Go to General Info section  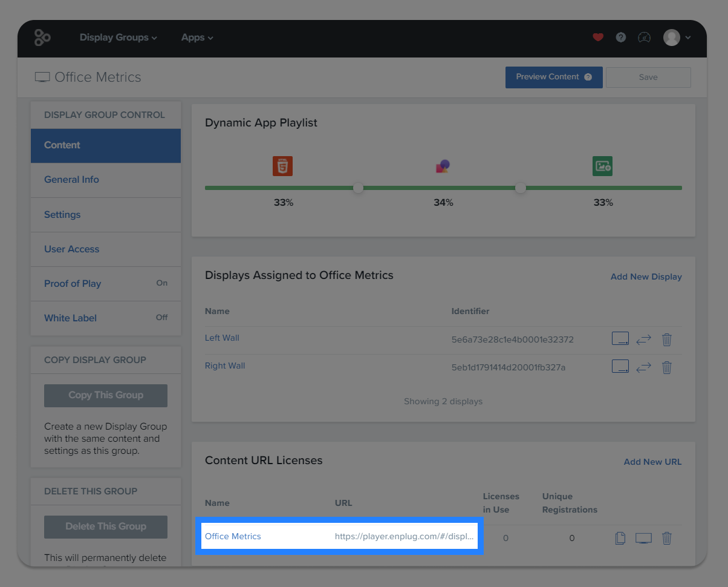106,180
